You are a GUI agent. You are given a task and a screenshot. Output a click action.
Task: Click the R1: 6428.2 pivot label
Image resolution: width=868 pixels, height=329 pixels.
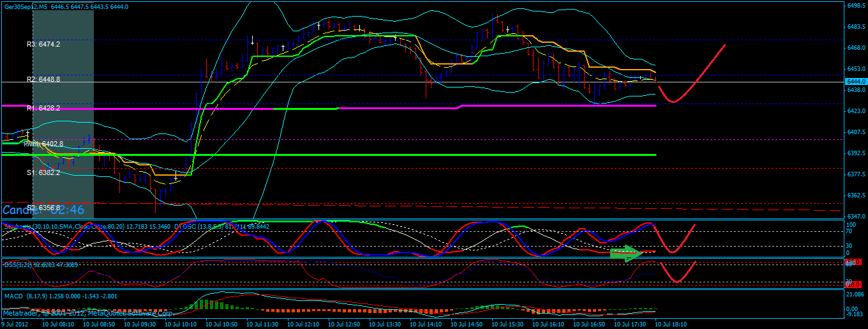coord(43,109)
